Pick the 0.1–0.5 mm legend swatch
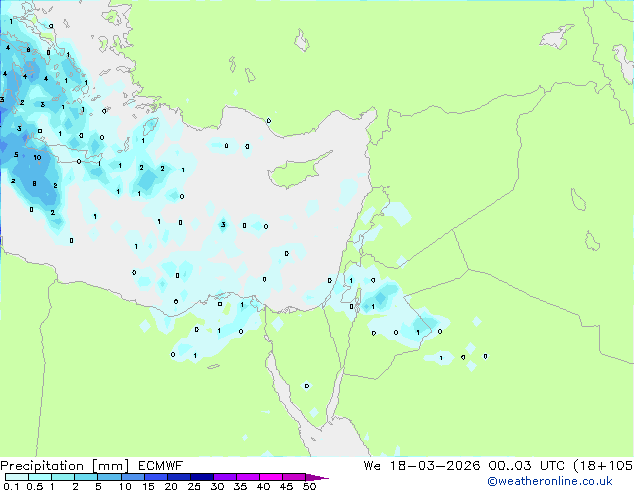The image size is (634, 490). coord(17,477)
